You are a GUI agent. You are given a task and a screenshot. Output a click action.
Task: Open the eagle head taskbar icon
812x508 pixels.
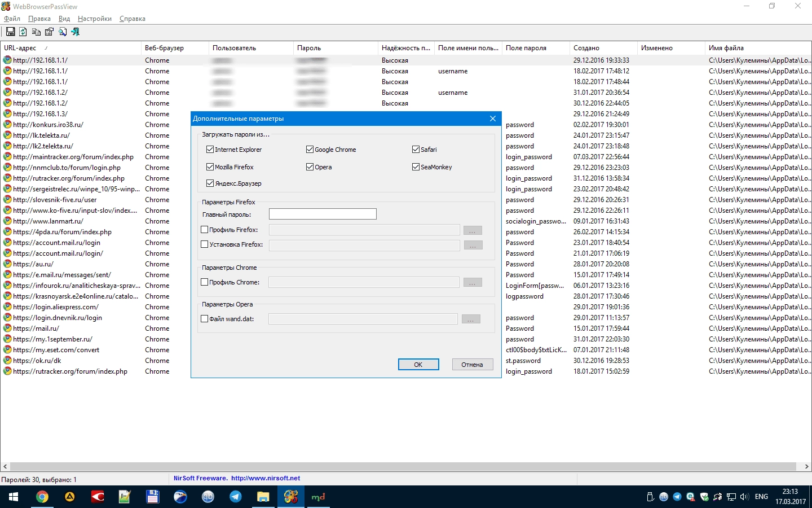180,497
